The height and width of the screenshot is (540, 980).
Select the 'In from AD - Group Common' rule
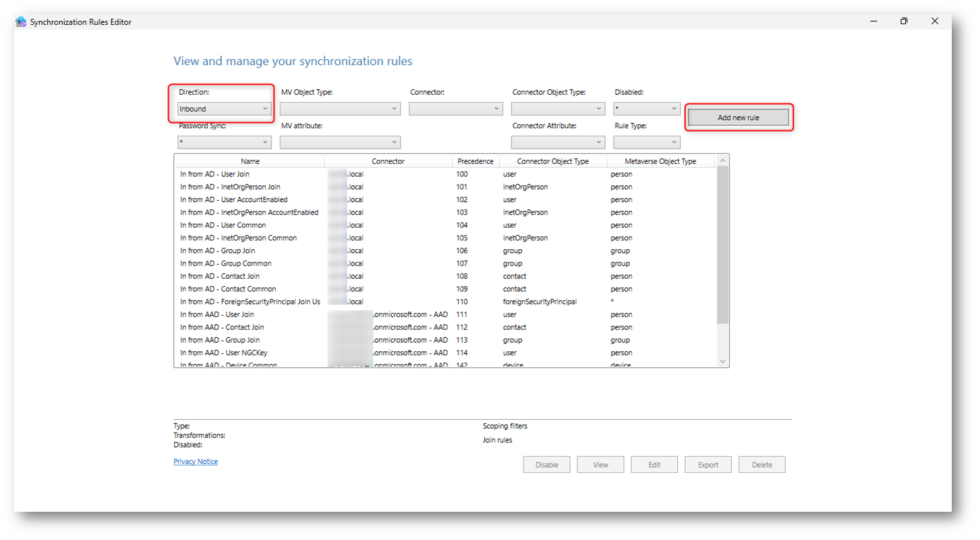coord(225,263)
